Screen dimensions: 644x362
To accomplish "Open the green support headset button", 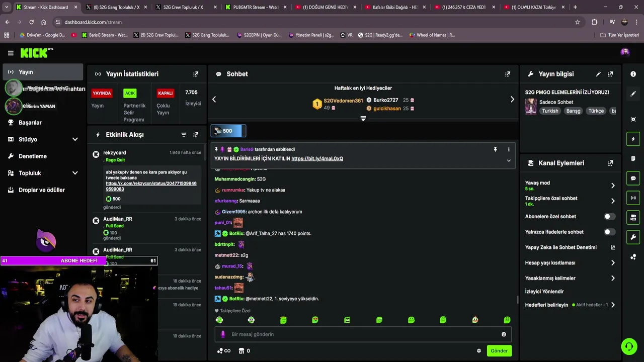I will pyautogui.click(x=628, y=346).
